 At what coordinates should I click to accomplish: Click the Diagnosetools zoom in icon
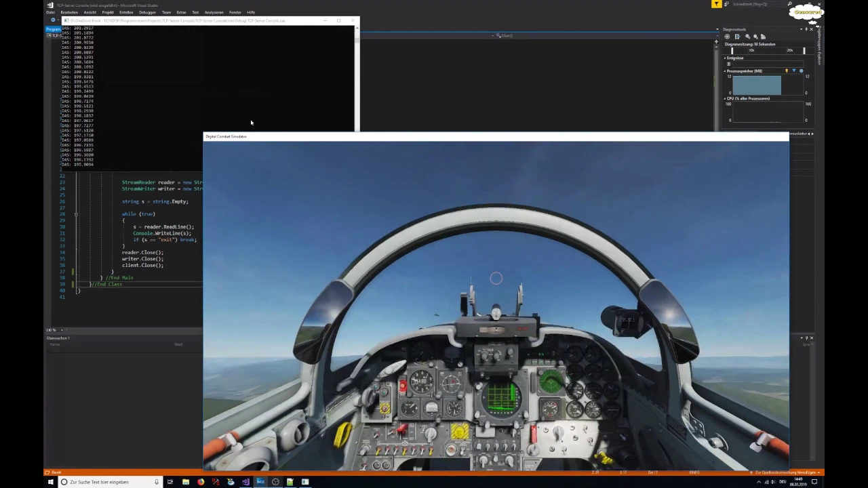coord(748,37)
